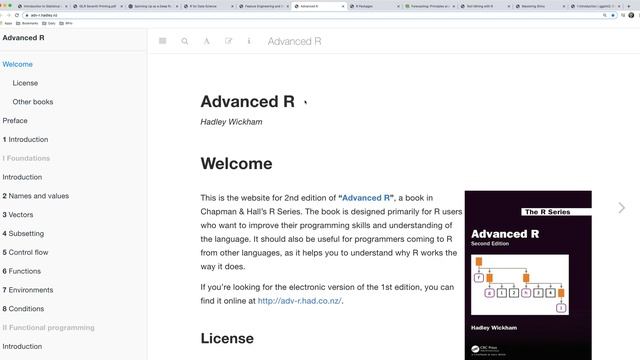Open 5 Control flow chapter
The width and height of the screenshot is (640, 360).
tap(25, 252)
